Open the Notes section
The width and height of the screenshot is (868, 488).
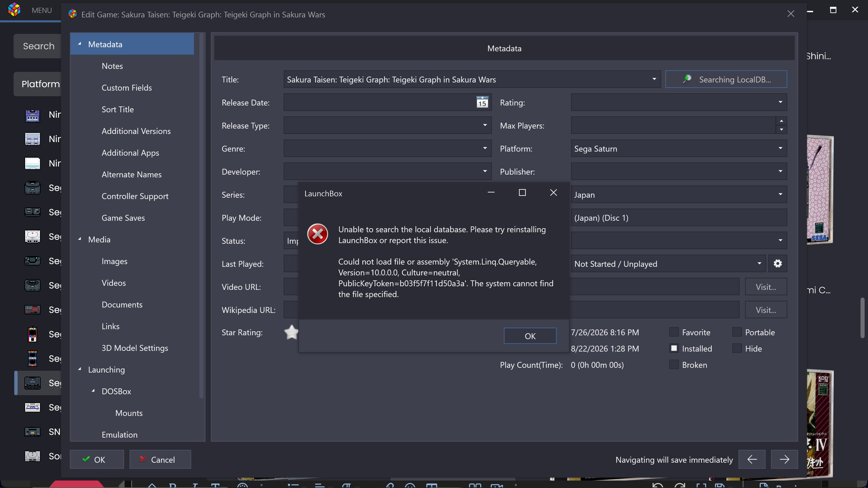[x=112, y=66]
